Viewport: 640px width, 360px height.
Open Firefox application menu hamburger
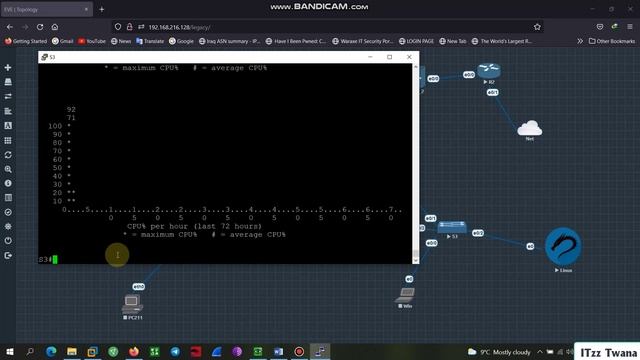(x=630, y=27)
